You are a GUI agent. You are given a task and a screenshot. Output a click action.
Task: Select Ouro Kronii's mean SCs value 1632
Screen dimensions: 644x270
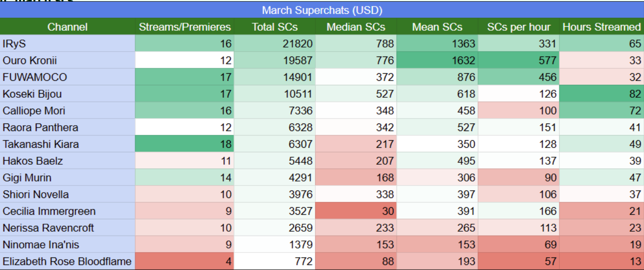coord(437,60)
